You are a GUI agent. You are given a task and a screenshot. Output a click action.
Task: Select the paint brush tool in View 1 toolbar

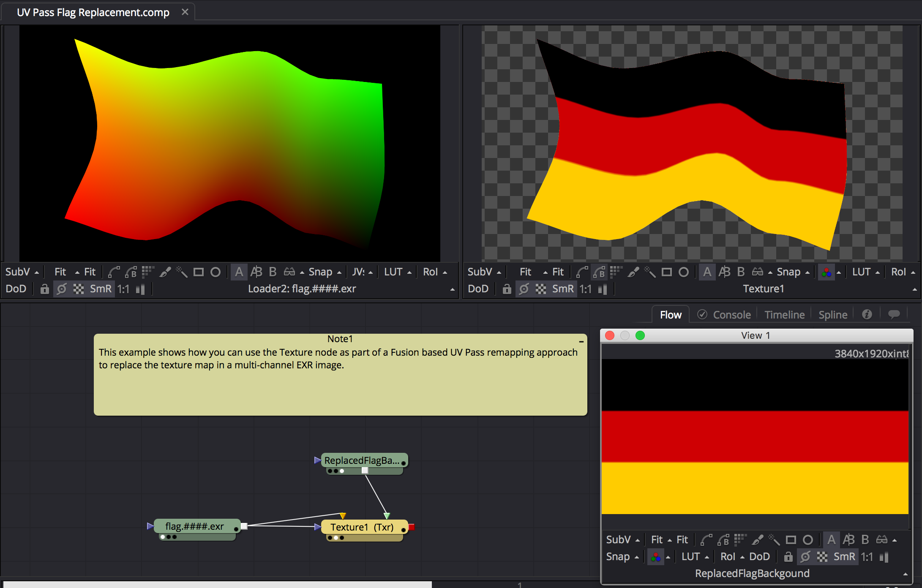[x=758, y=540]
